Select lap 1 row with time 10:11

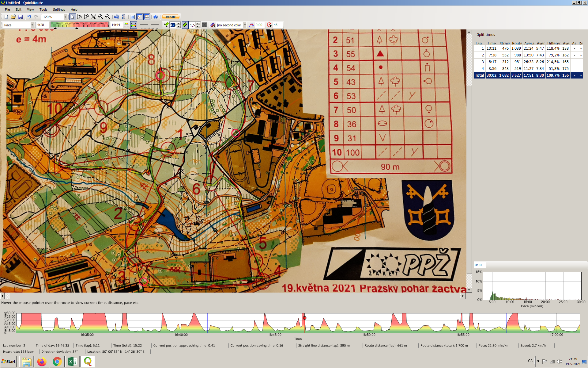pos(528,48)
